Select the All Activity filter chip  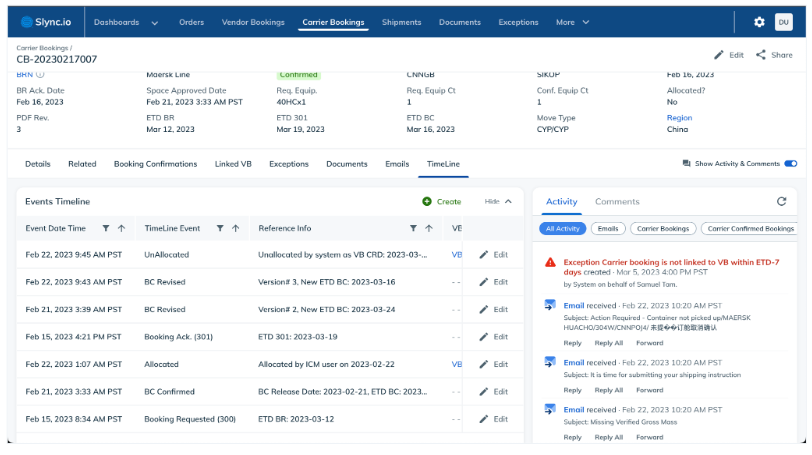(562, 229)
